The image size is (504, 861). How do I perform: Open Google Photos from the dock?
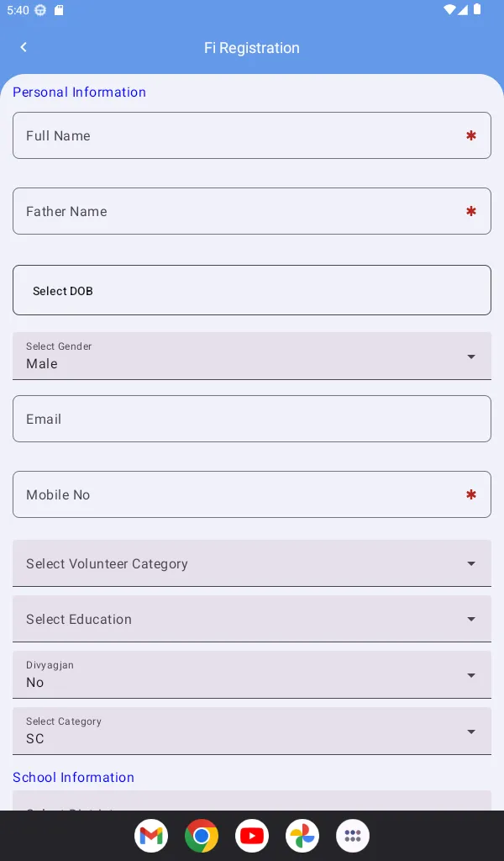coord(302,836)
